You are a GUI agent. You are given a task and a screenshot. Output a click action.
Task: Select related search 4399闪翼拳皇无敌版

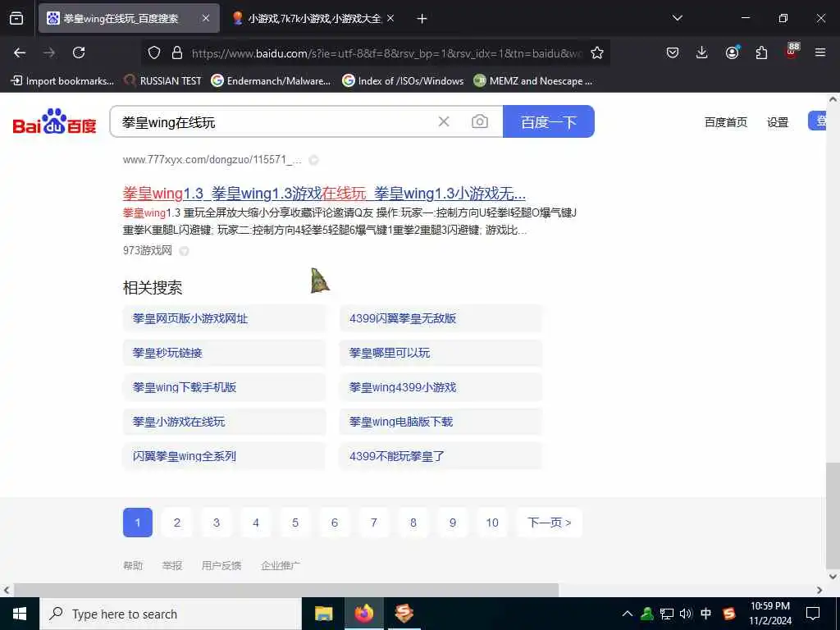tap(441, 318)
